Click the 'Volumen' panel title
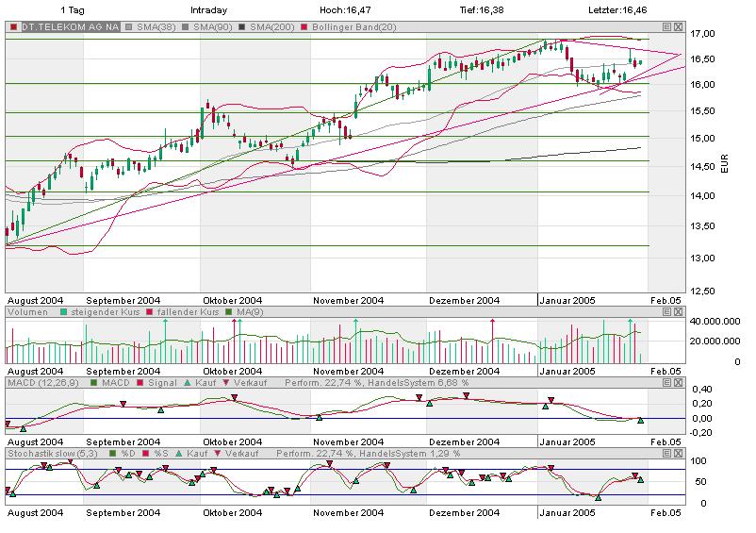Image resolution: width=756 pixels, height=533 pixels. (27, 312)
